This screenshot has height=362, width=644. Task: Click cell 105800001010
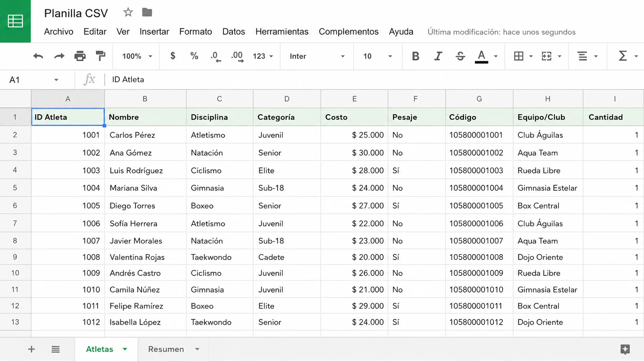(x=479, y=290)
